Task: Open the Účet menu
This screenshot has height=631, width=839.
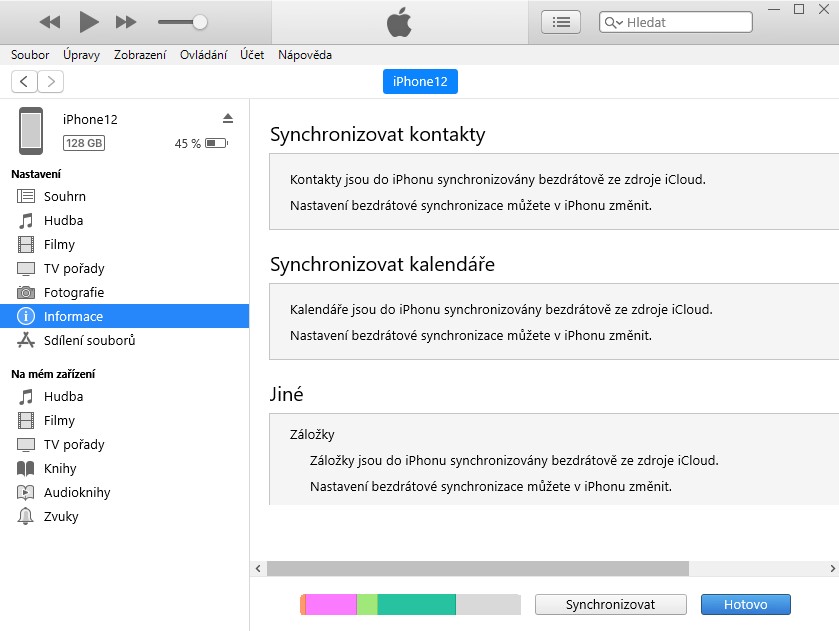Action: [x=252, y=55]
